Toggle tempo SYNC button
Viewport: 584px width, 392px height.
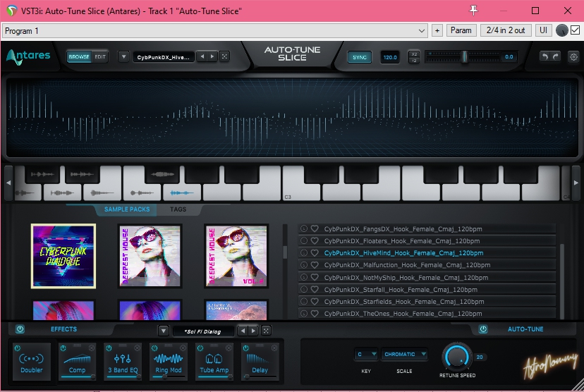(x=360, y=57)
